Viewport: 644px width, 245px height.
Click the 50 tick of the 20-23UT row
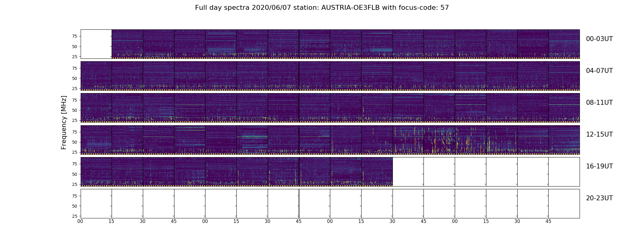(x=75, y=206)
